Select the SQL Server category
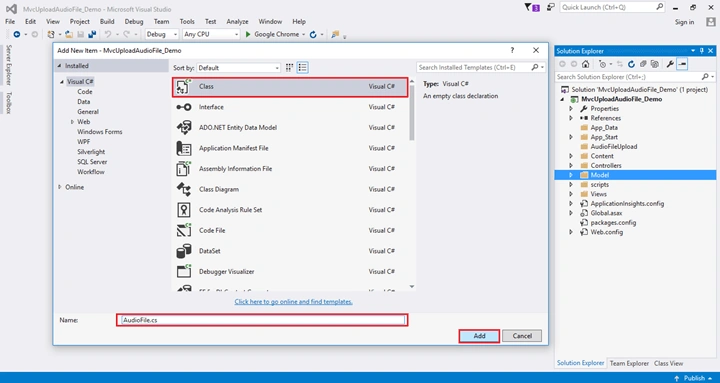Viewport: 720px width, 383px height. tap(92, 162)
